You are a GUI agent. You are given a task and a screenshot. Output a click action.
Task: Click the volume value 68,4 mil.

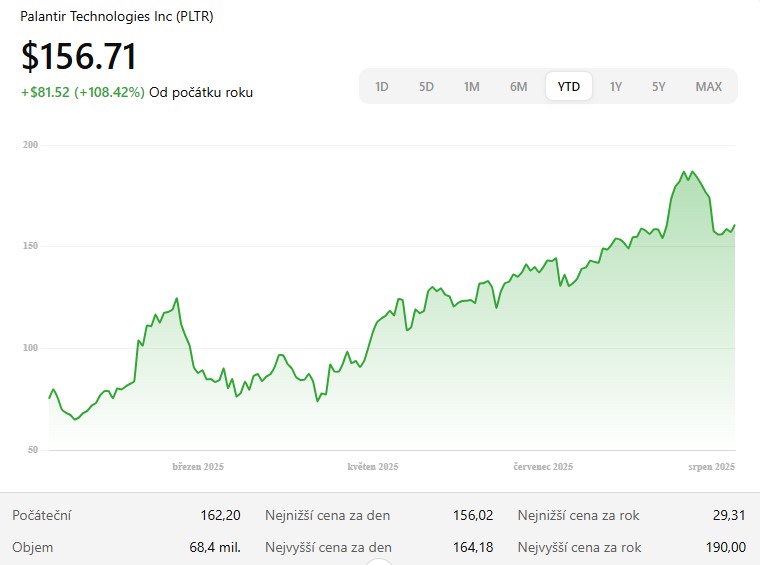pos(215,548)
